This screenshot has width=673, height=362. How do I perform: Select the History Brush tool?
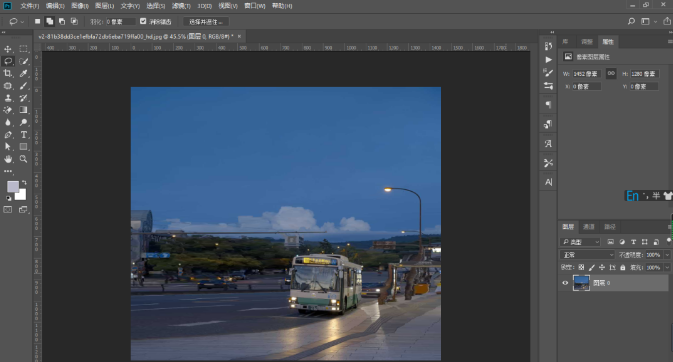tap(24, 98)
